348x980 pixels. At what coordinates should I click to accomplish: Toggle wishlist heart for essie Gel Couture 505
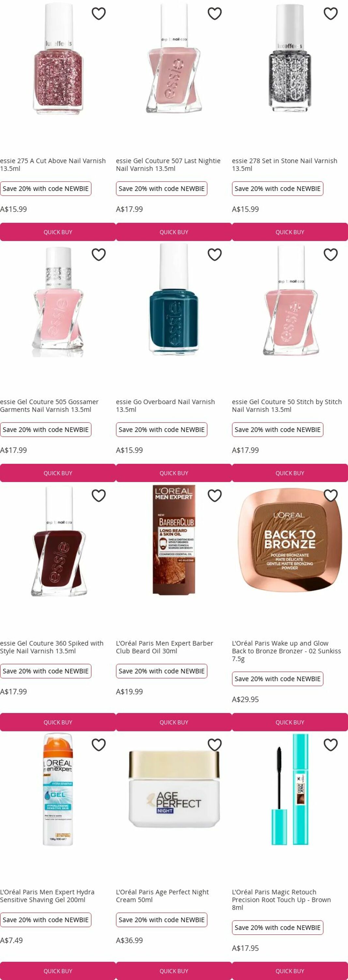click(99, 254)
